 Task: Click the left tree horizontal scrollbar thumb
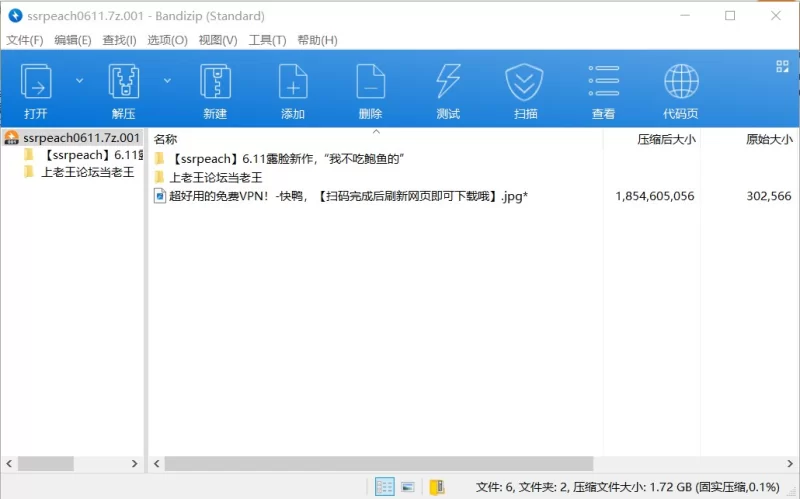point(46,463)
